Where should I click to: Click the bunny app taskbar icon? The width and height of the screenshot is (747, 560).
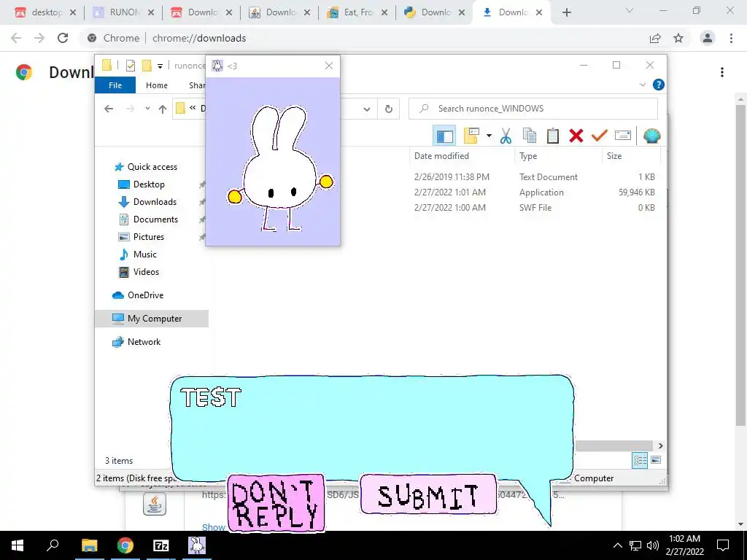(197, 545)
